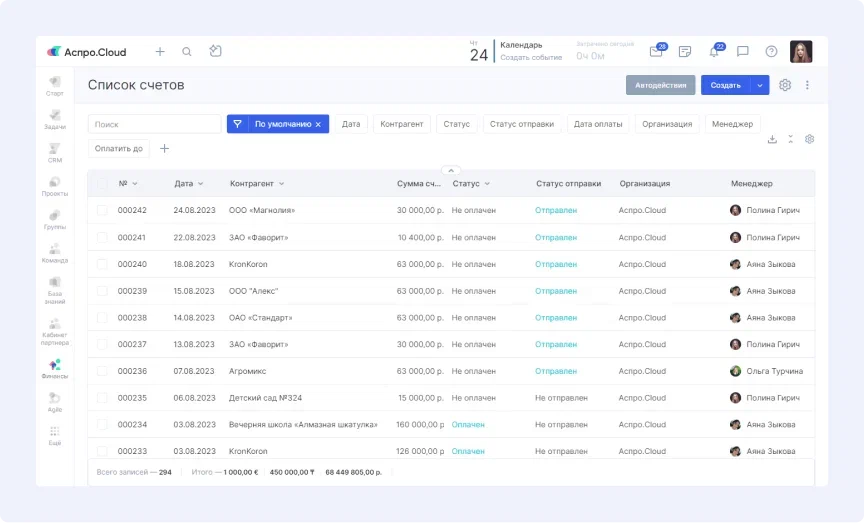864x523 pixels.
Task: Open table settings gear above table
Action: pyautogui.click(x=809, y=139)
